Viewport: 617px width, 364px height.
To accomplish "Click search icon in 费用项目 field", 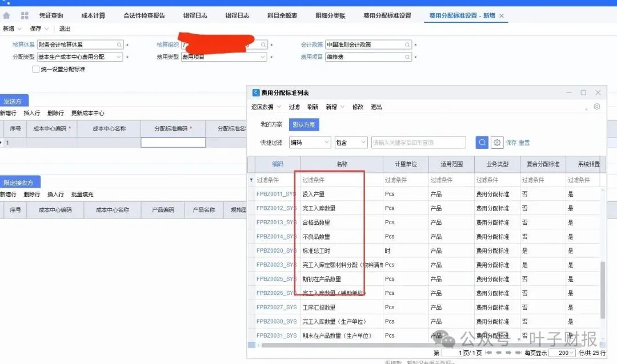I will pyautogui.click(x=407, y=57).
